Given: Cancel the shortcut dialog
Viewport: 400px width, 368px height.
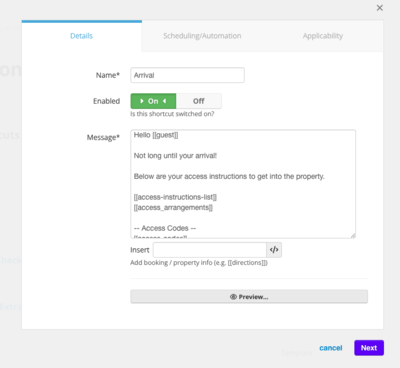Looking at the screenshot, I should coord(331,348).
